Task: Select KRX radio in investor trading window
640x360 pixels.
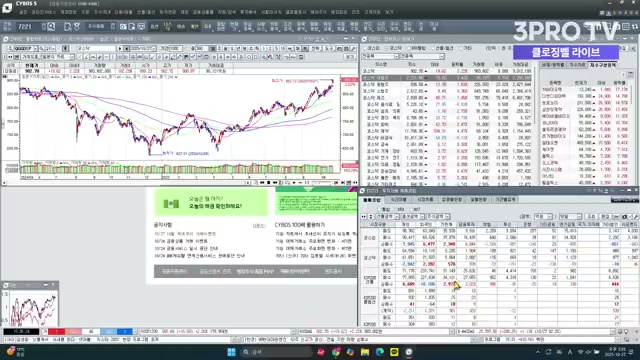Action: pyautogui.click(x=395, y=209)
